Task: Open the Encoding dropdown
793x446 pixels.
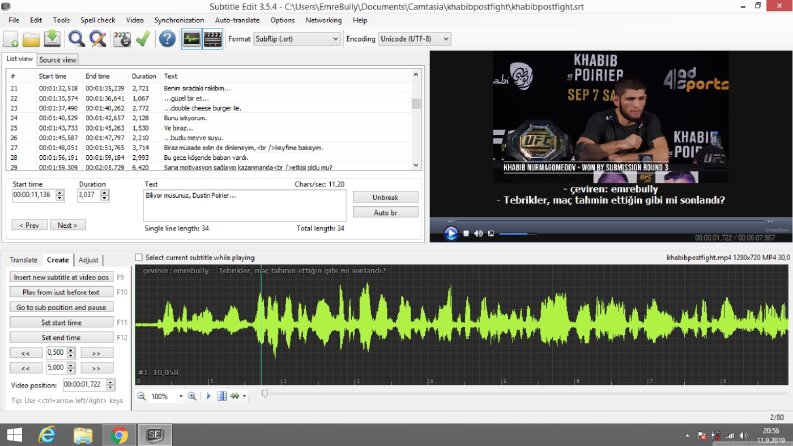Action: pyautogui.click(x=414, y=39)
